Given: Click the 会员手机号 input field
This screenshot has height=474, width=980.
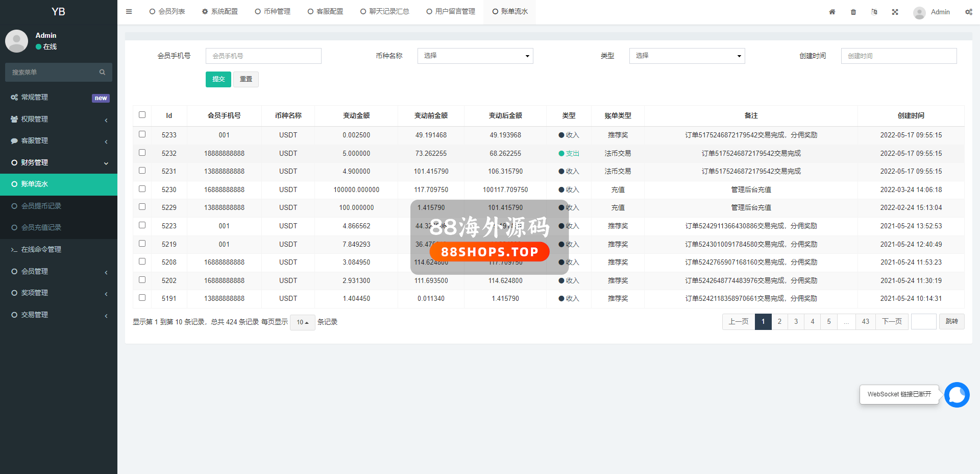Looking at the screenshot, I should (263, 56).
